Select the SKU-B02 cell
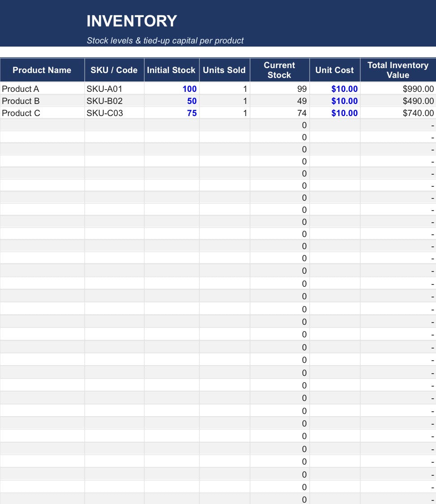This screenshot has height=504, width=436. click(x=114, y=101)
